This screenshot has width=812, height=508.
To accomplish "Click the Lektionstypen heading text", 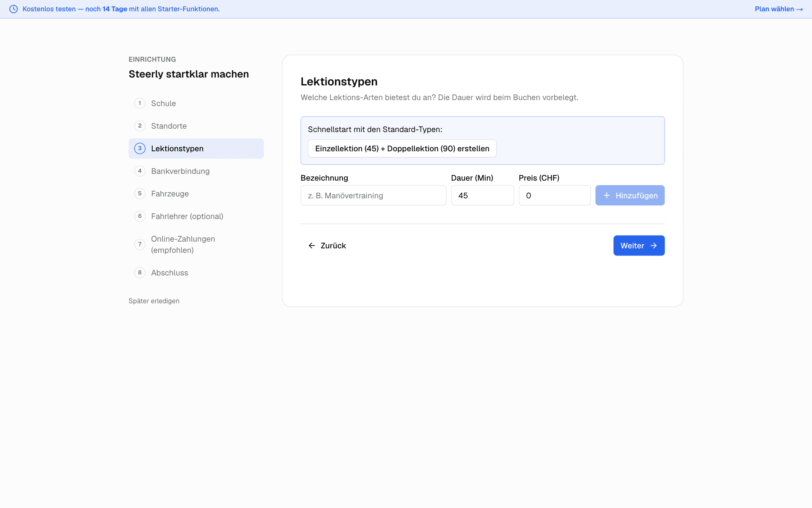I will coord(339,82).
